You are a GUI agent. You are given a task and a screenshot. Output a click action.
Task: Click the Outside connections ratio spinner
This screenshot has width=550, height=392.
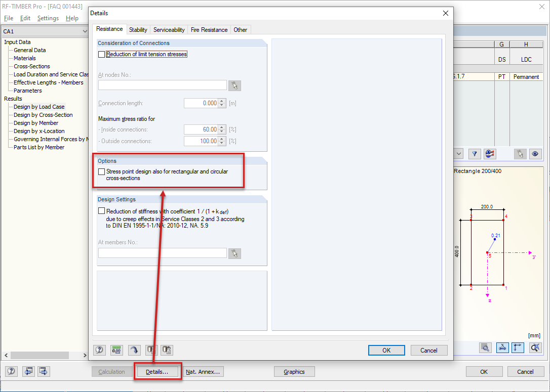pyautogui.click(x=222, y=141)
